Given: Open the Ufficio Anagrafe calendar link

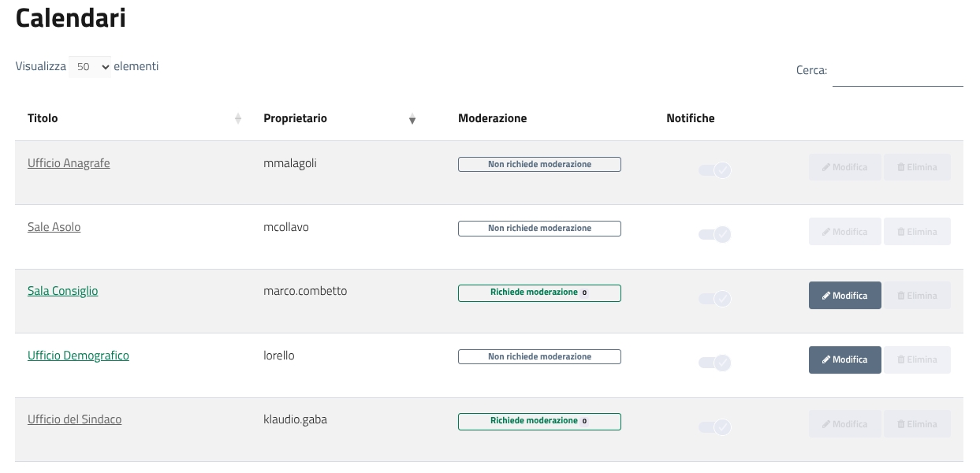Looking at the screenshot, I should (69, 163).
